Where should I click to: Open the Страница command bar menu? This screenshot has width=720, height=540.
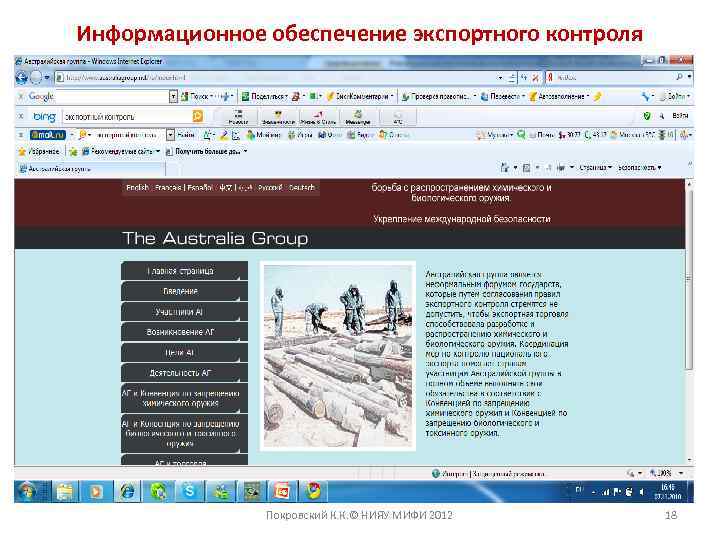[x=595, y=168]
